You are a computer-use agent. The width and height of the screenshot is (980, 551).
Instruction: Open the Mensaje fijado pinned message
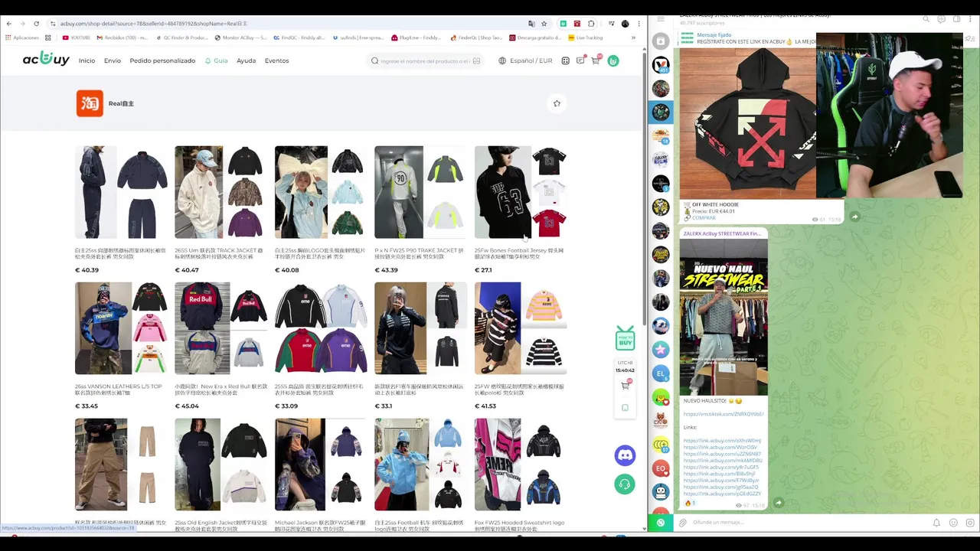(746, 38)
